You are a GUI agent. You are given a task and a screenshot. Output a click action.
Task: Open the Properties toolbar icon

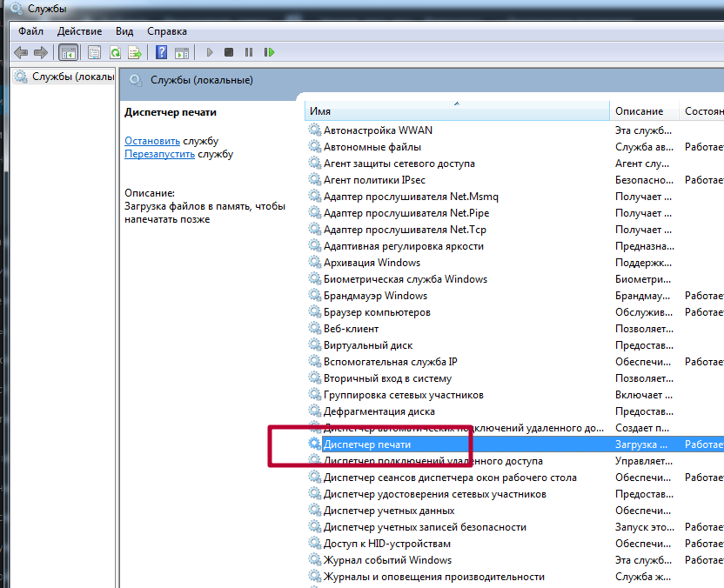(x=94, y=52)
